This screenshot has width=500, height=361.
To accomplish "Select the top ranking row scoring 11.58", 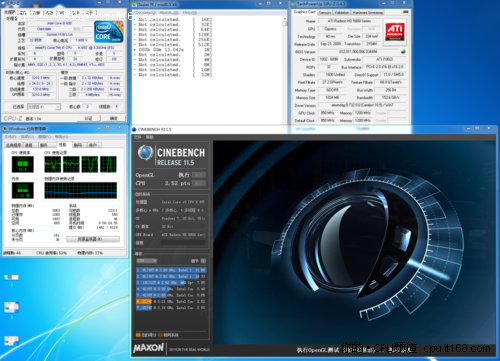I will click(x=171, y=270).
